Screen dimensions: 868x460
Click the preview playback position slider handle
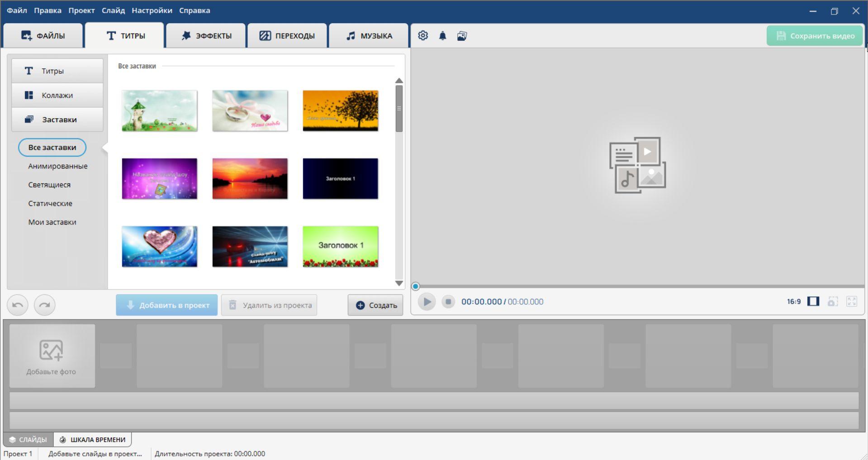click(416, 286)
